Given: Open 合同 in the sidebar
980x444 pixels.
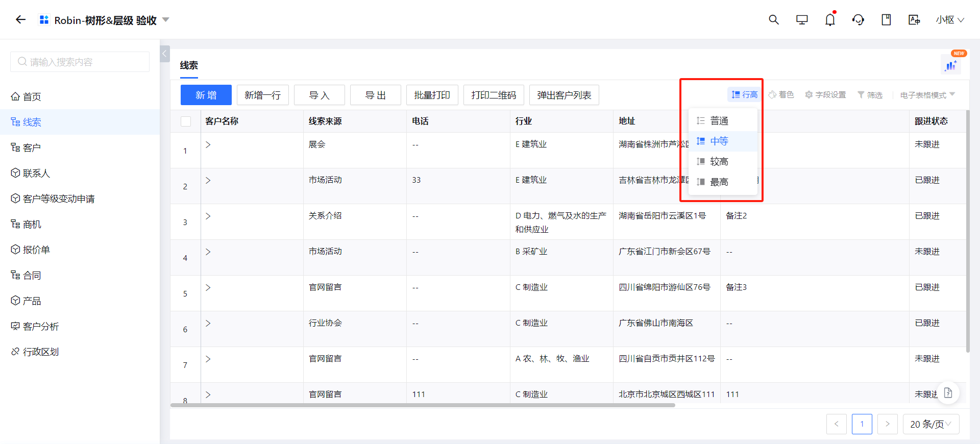Looking at the screenshot, I should [x=80, y=275].
